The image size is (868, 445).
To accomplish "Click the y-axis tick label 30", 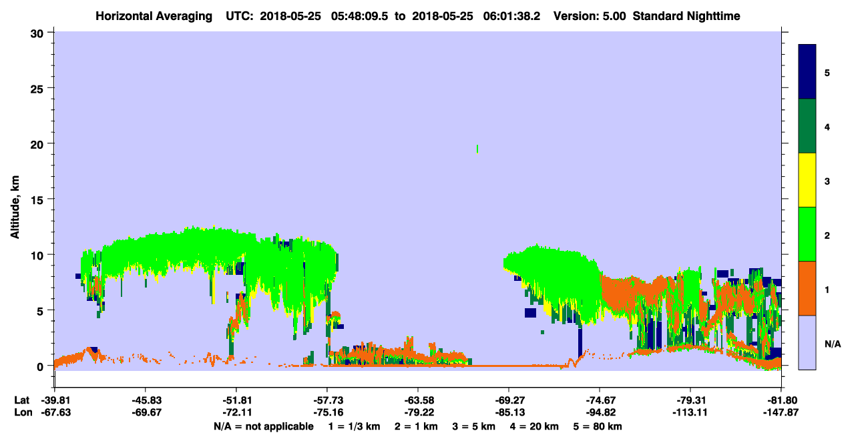I will 38,33.
